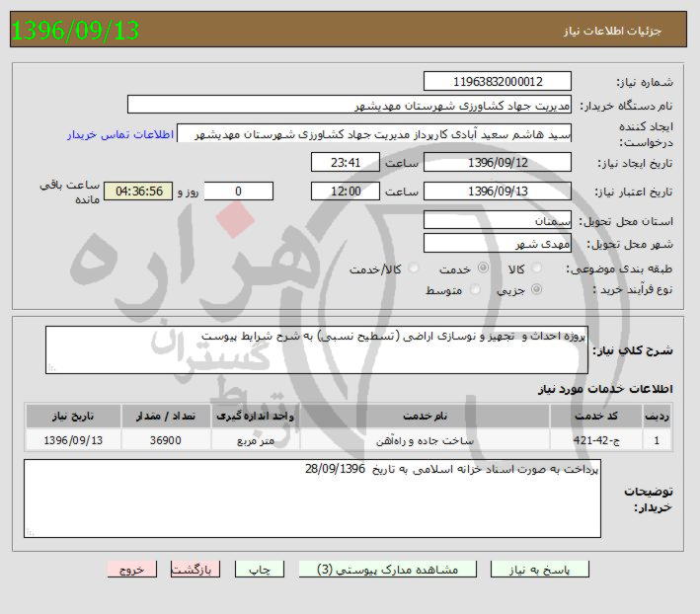Open اطلاعات تماس خریدار link
This screenshot has height=614, width=700.
(120, 135)
